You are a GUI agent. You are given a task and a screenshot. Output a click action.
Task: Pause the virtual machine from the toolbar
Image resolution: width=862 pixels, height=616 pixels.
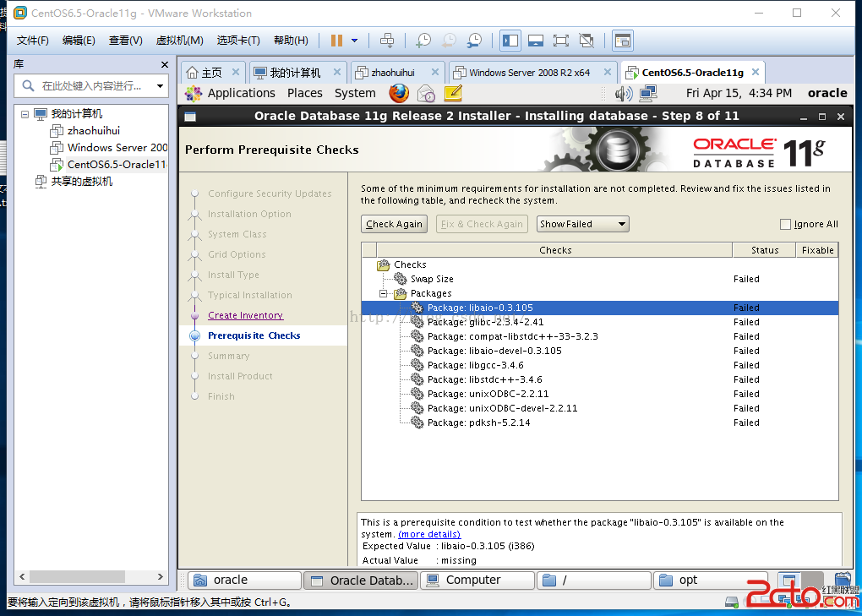pyautogui.click(x=336, y=40)
